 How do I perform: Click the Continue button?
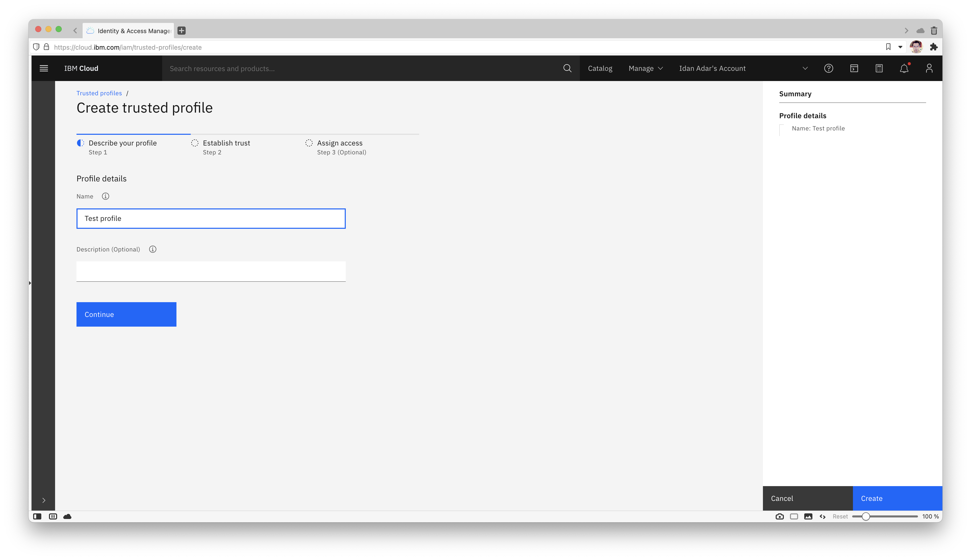pyautogui.click(x=126, y=314)
